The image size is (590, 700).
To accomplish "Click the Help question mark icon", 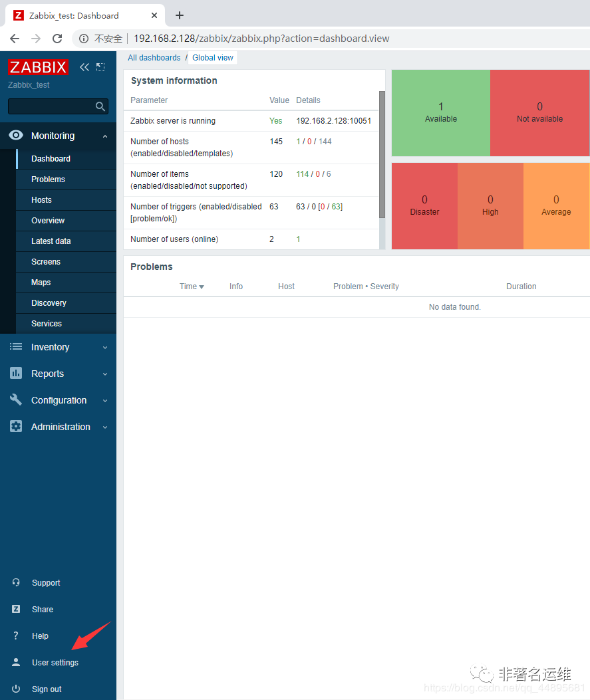I will pos(16,636).
